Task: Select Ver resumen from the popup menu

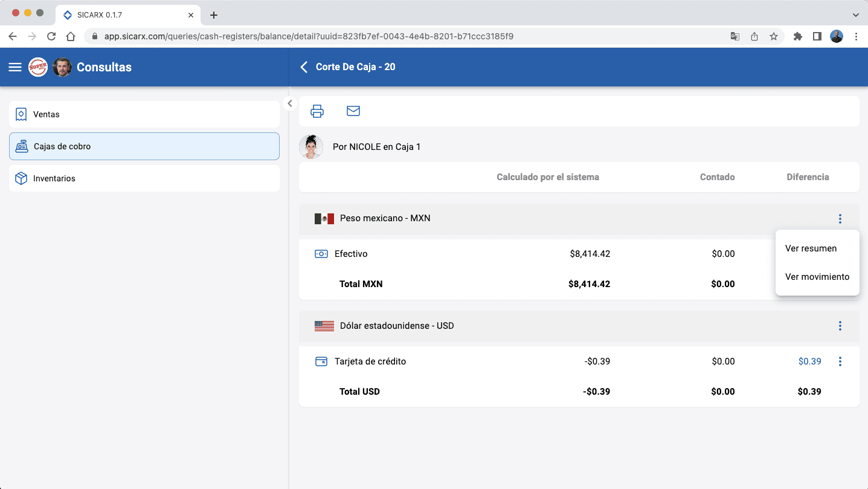Action: tap(811, 248)
